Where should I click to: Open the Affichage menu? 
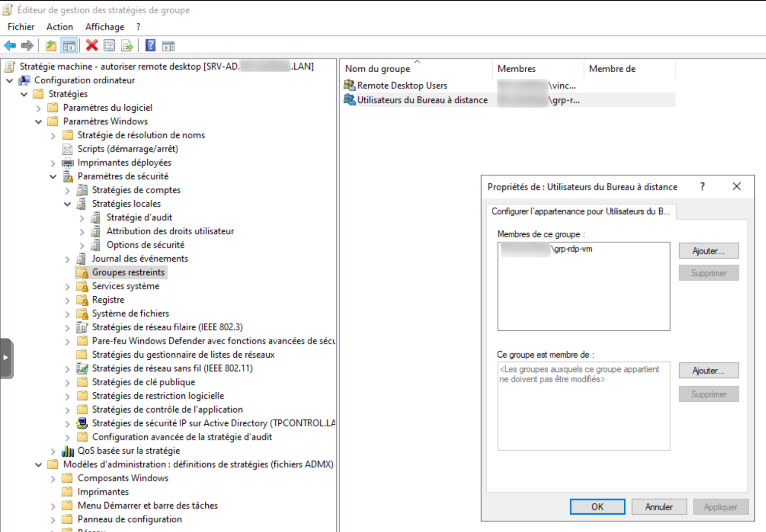pyautogui.click(x=105, y=27)
